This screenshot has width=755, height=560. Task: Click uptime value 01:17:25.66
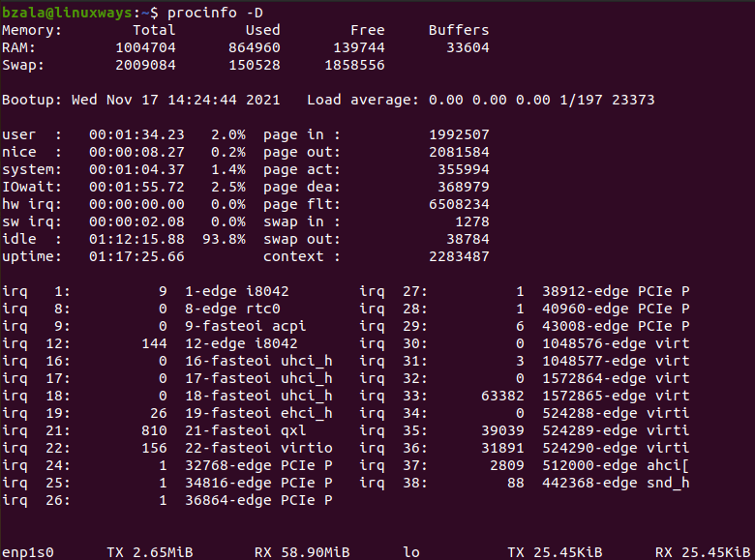point(136,256)
